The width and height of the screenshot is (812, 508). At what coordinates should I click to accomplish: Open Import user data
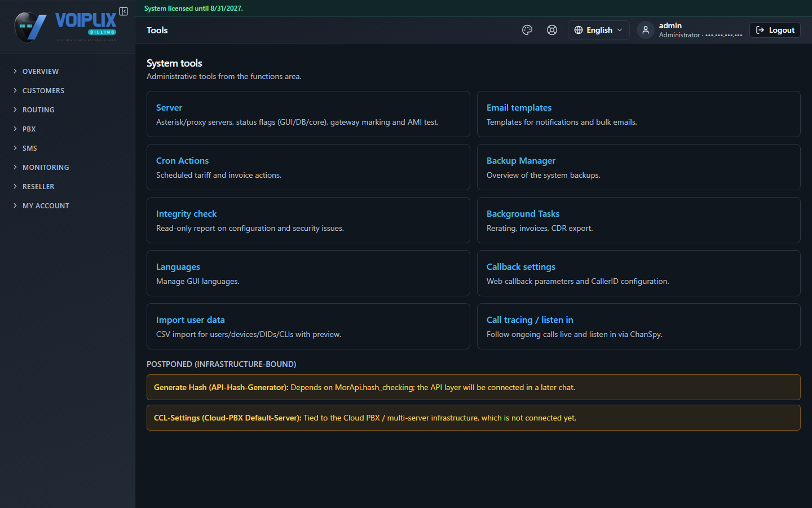click(308, 326)
